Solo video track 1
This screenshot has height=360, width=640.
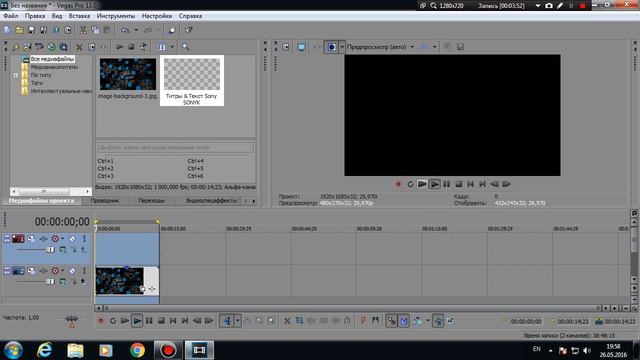pyautogui.click(x=84, y=239)
